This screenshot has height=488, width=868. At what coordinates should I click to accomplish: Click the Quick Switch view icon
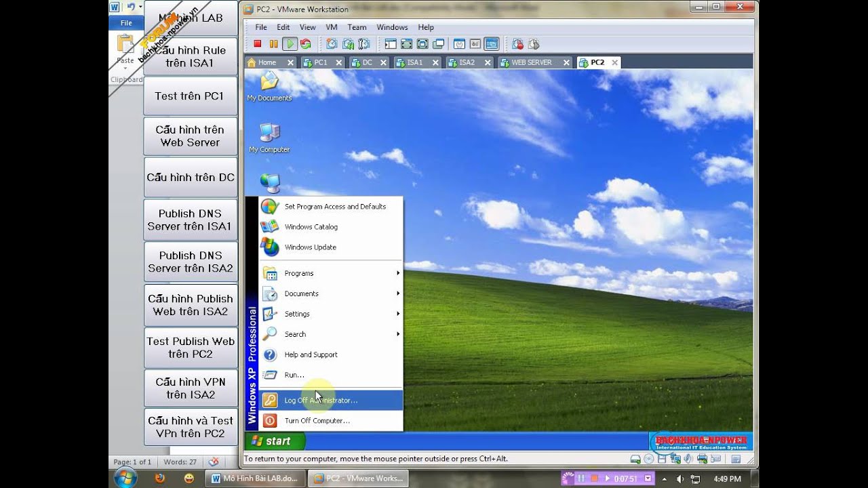coord(407,44)
